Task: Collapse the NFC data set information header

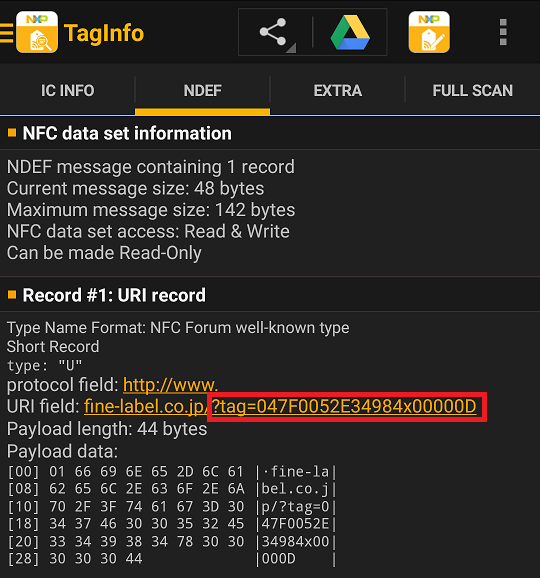Action: click(x=270, y=133)
